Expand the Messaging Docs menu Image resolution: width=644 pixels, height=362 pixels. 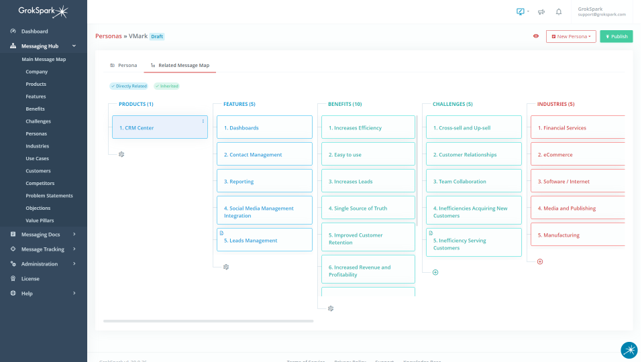[74, 235]
